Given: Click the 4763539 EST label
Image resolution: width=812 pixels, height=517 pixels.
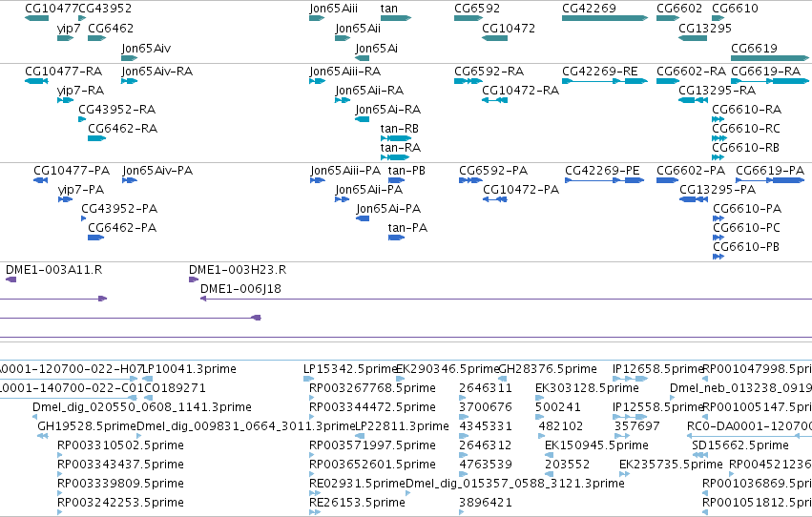Looking at the screenshot, I should (486, 465).
